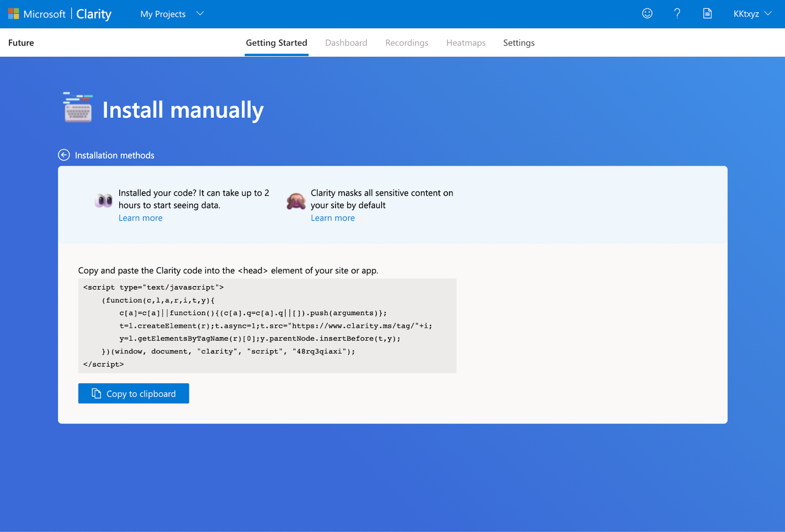Screen dimensions: 785x532
Task: Click the back arrow circle icon
Action: (x=64, y=155)
